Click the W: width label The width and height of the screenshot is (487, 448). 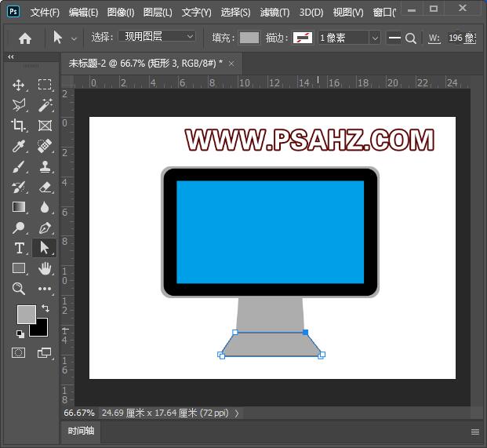pyautogui.click(x=434, y=38)
